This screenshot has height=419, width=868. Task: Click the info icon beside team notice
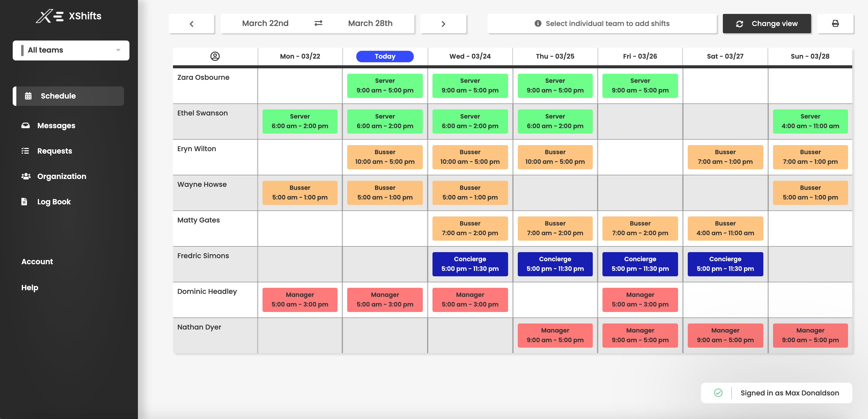[538, 24]
